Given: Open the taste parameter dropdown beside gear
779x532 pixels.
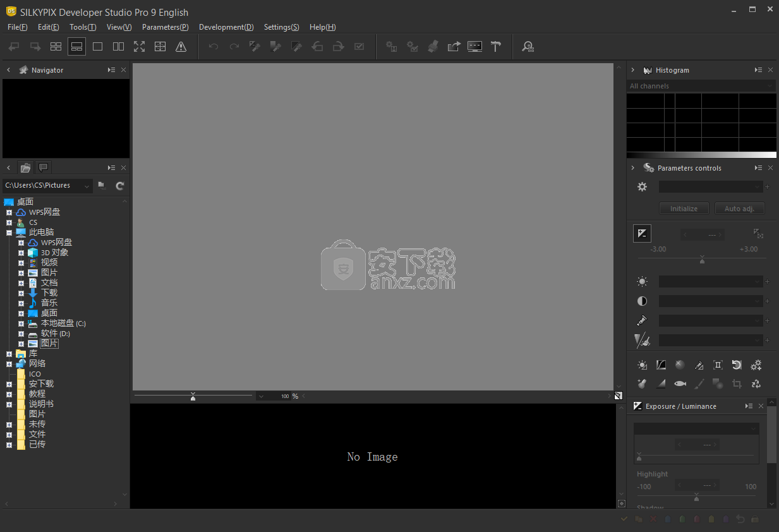Looking at the screenshot, I should click(711, 187).
